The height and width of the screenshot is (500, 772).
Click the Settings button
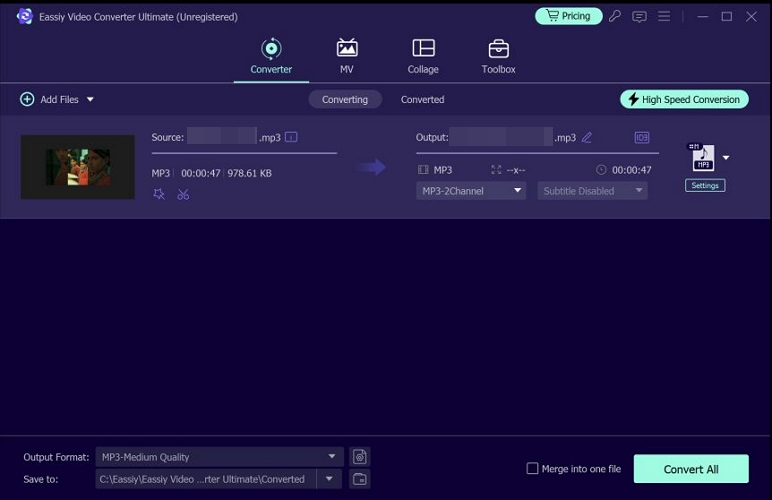click(705, 186)
